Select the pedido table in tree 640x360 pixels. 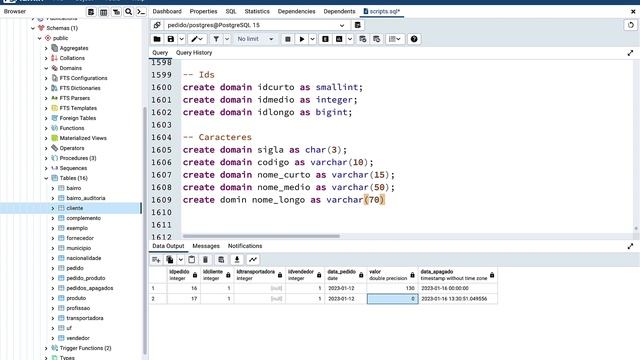tap(75, 268)
